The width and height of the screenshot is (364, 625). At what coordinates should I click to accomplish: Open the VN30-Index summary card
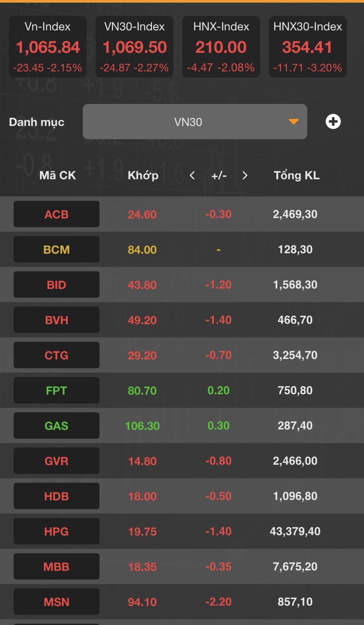tap(134, 47)
